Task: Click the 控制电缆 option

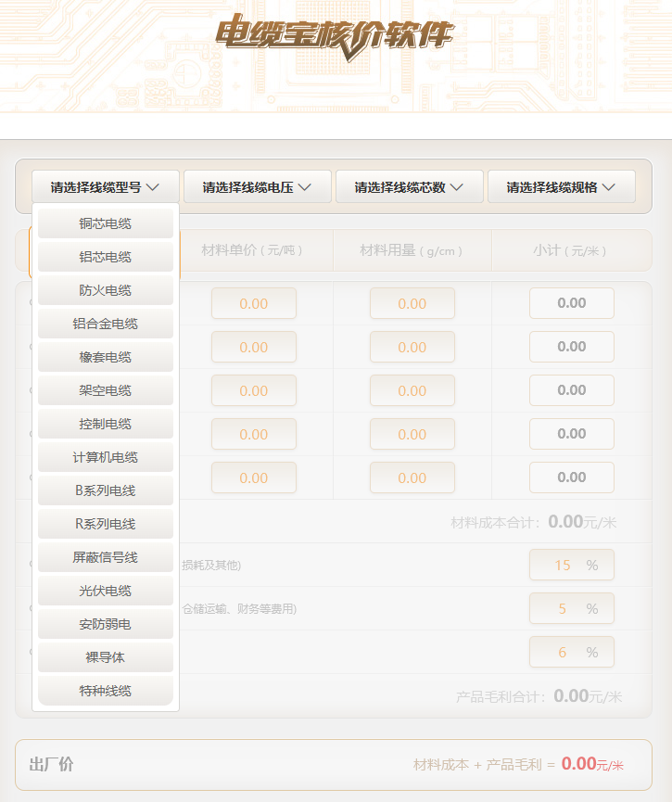Action: (x=106, y=424)
